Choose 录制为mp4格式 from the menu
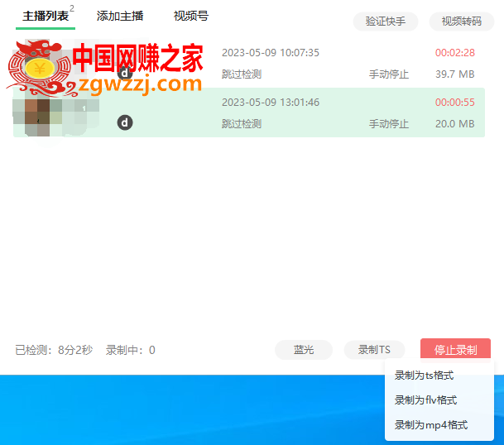This screenshot has width=504, height=445. click(x=431, y=425)
